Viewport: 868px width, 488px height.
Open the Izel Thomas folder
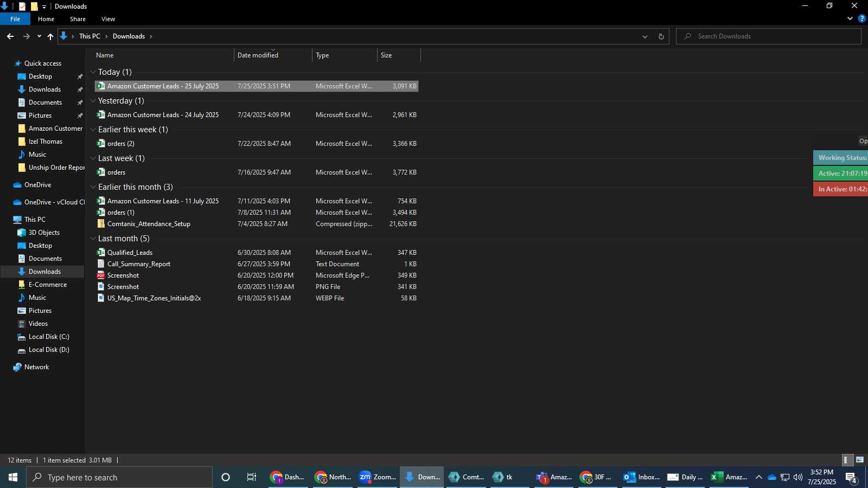(x=46, y=142)
